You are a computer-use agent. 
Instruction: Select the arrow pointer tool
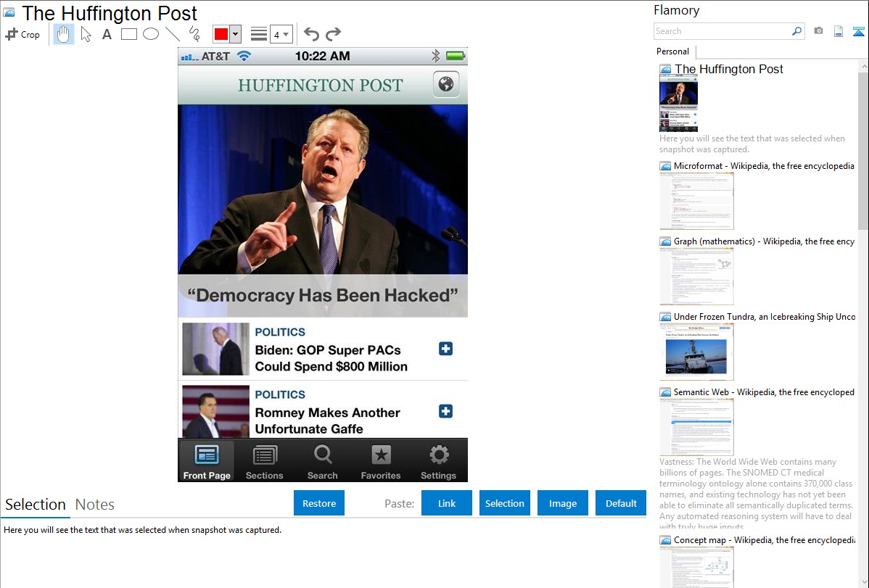(x=86, y=34)
